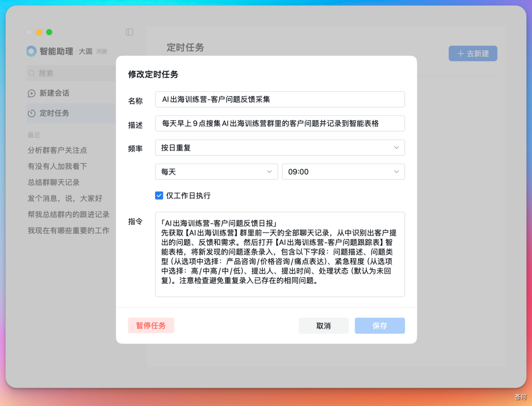Click the search magnifier icon
The width and height of the screenshot is (532, 406).
[x=32, y=73]
